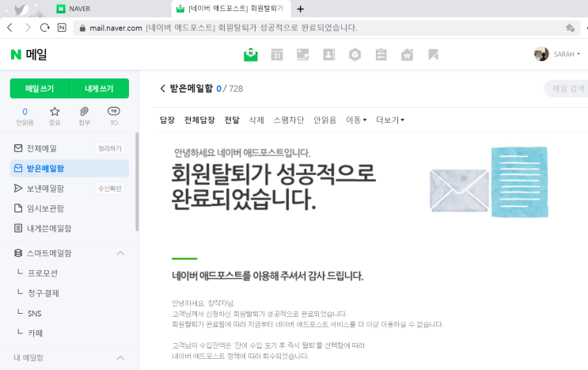This screenshot has width=588, height=370.
Task: Click the Naver home button beside reload
Action: click(62, 28)
